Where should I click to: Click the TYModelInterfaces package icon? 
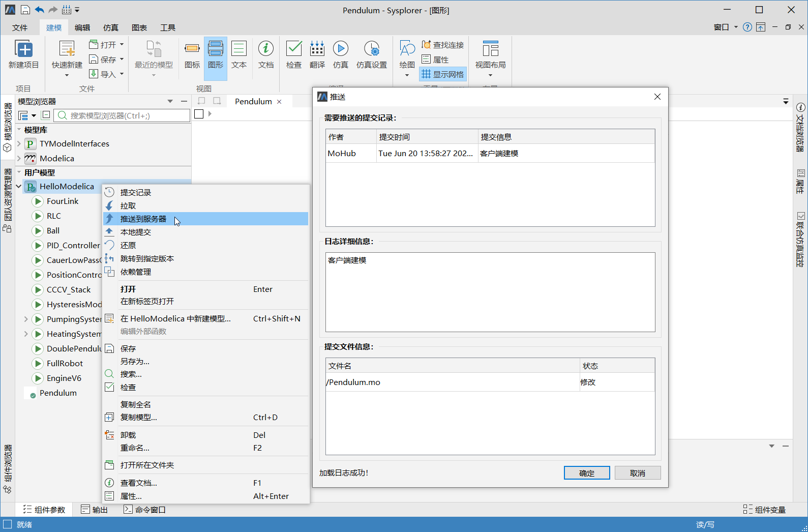tap(30, 143)
